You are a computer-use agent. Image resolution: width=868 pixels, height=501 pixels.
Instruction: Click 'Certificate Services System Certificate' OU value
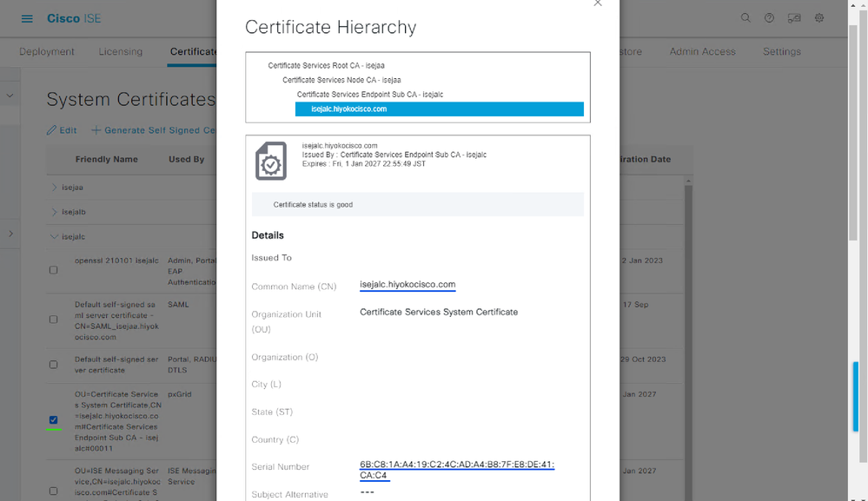click(x=439, y=312)
